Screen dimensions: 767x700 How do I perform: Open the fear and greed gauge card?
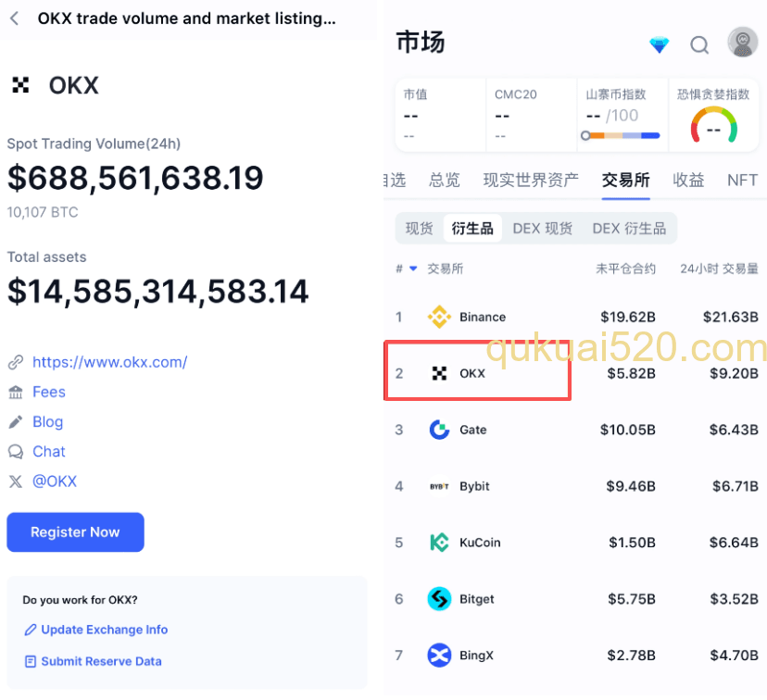click(713, 116)
